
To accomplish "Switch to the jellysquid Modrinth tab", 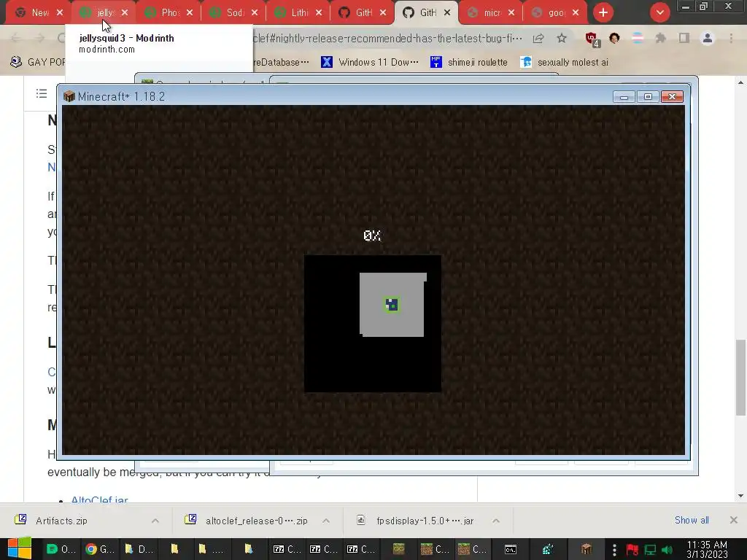I will click(x=104, y=12).
